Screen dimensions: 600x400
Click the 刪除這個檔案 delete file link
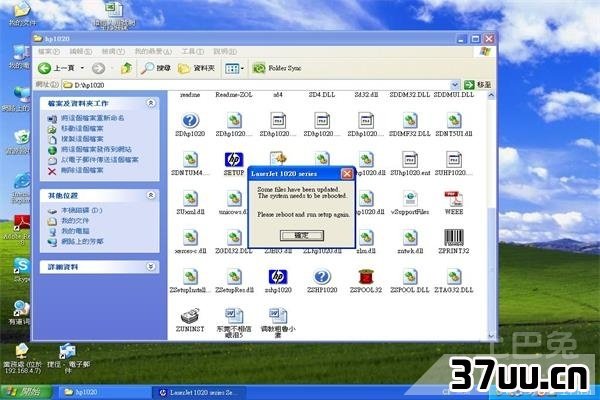82,170
